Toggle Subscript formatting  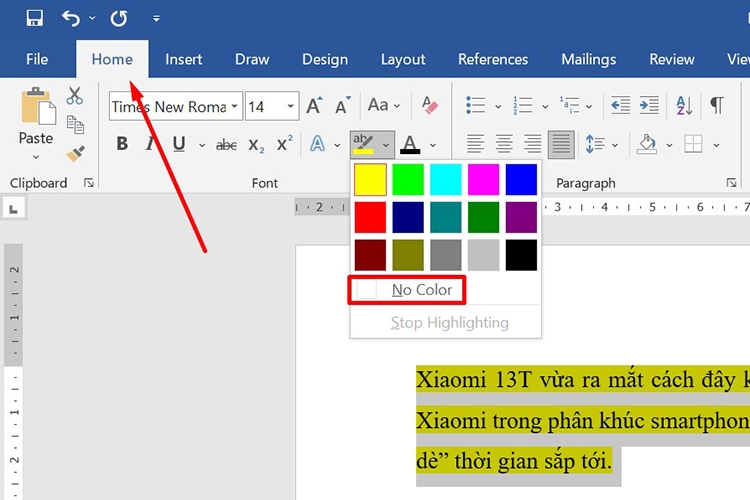coord(256,145)
